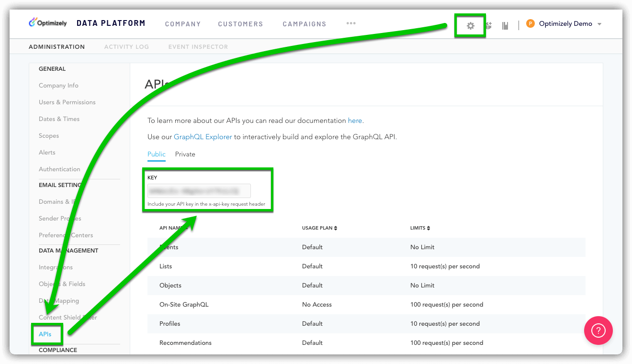Select Users & Permissions in the sidebar
The height and width of the screenshot is (364, 632).
(67, 102)
